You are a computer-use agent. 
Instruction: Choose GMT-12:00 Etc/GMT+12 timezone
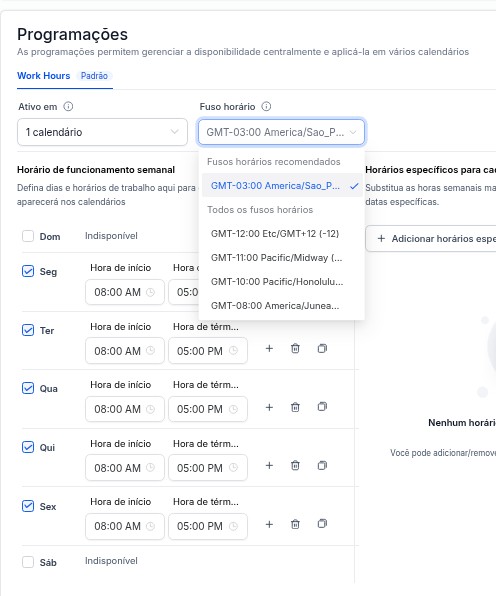tap(282, 233)
